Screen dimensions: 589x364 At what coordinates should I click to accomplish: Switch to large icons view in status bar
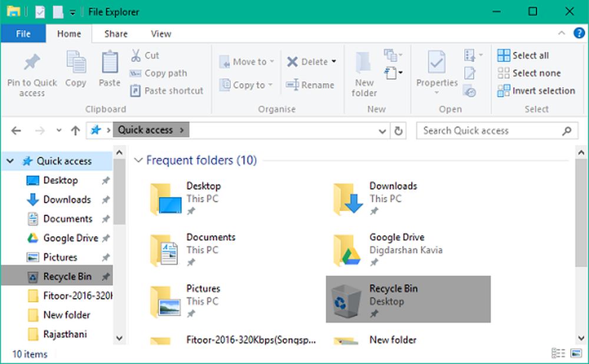coord(575,353)
